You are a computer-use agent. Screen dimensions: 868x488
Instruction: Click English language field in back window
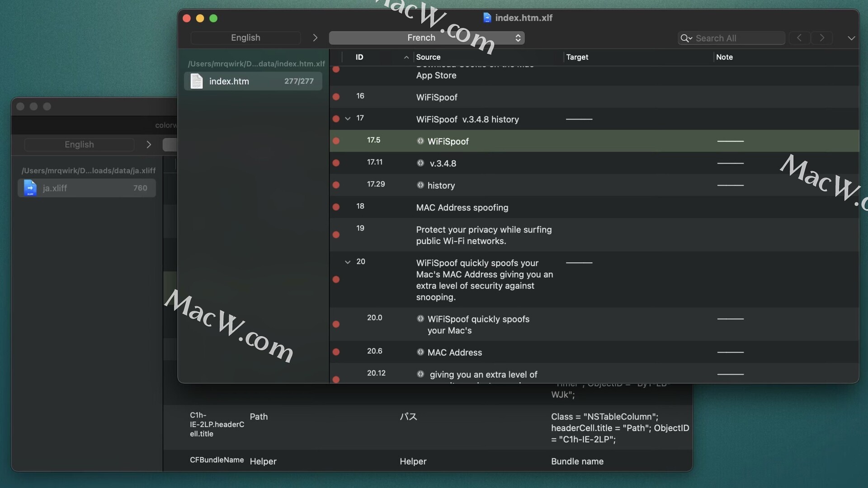click(x=79, y=145)
